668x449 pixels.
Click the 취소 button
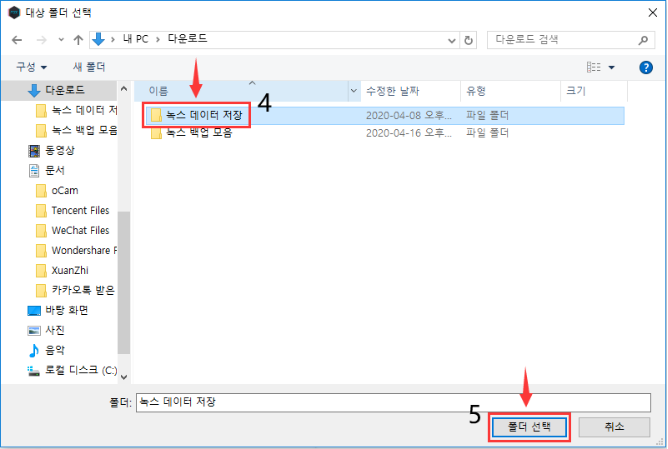click(x=614, y=427)
